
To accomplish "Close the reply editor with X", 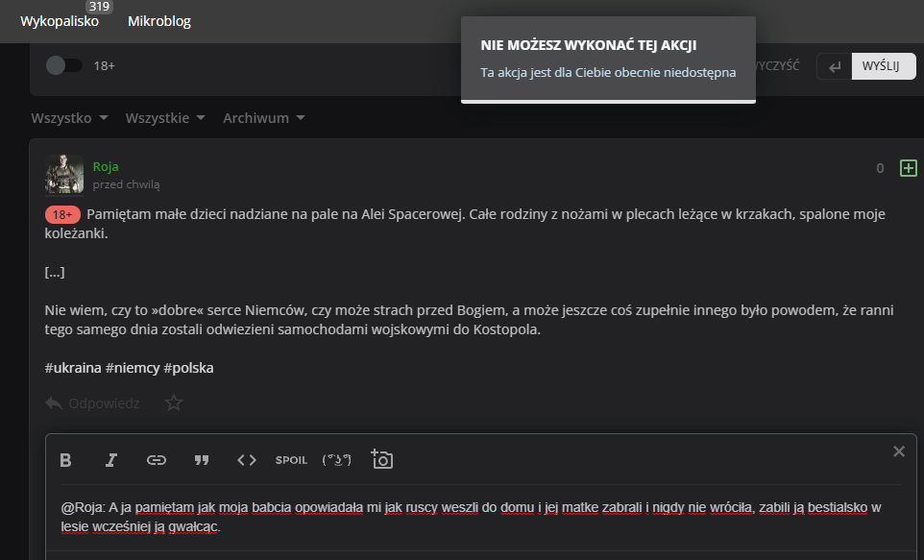I will (x=899, y=451).
